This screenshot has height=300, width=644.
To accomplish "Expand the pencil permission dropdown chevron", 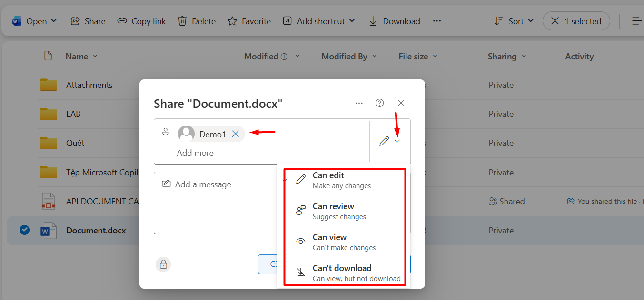I will pyautogui.click(x=397, y=141).
